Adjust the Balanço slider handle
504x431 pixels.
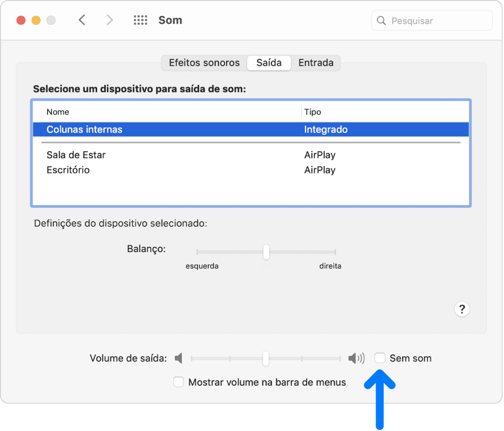pos(266,252)
